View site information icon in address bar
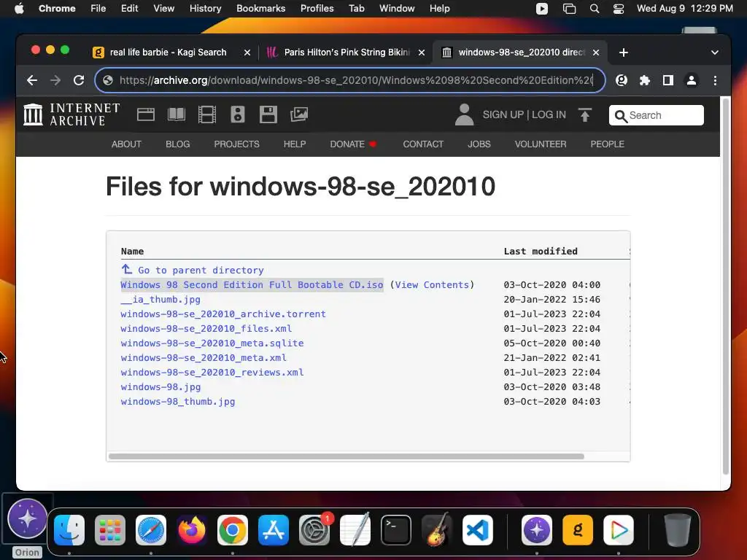The width and height of the screenshot is (747, 560). pos(108,80)
